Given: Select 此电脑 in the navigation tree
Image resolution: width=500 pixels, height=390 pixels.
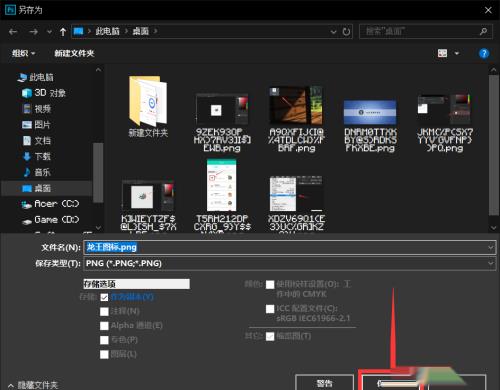Looking at the screenshot, I should 36,77.
